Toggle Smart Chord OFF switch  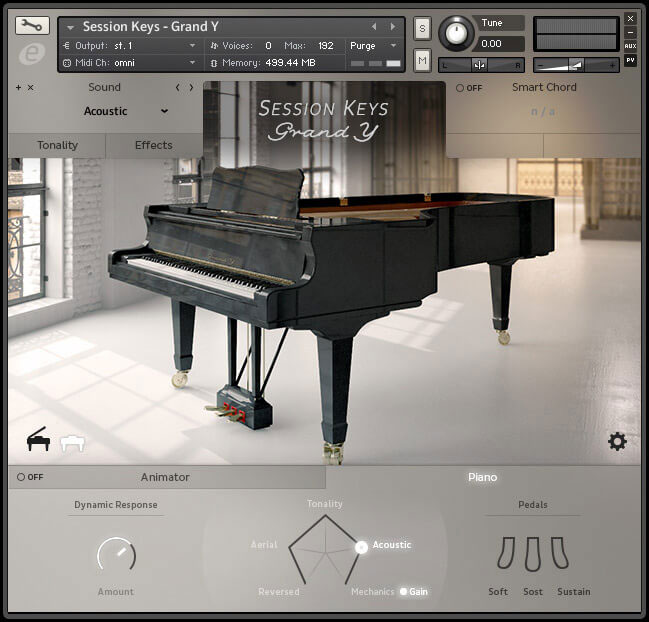469,88
